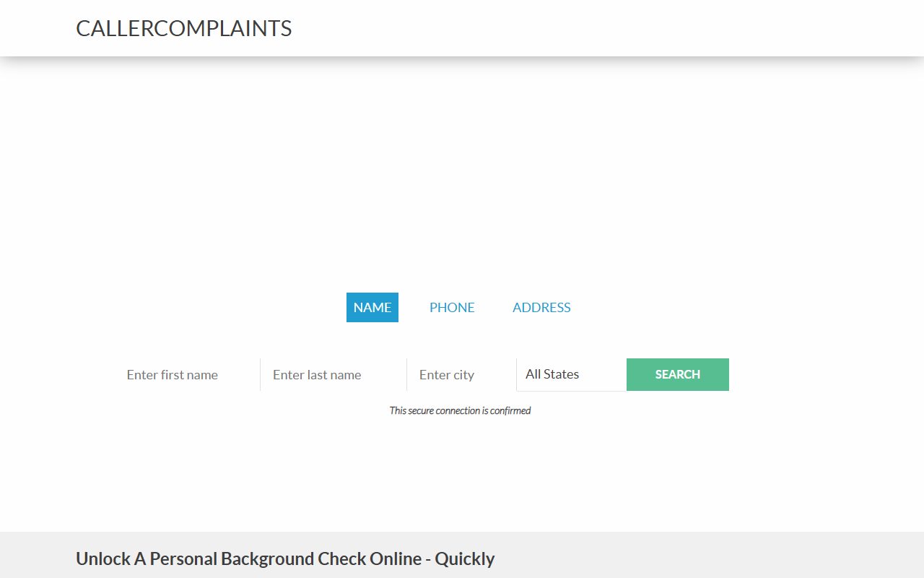This screenshot has width=924, height=578.
Task: Switch to the ADDRESS search tab
Action: [541, 307]
